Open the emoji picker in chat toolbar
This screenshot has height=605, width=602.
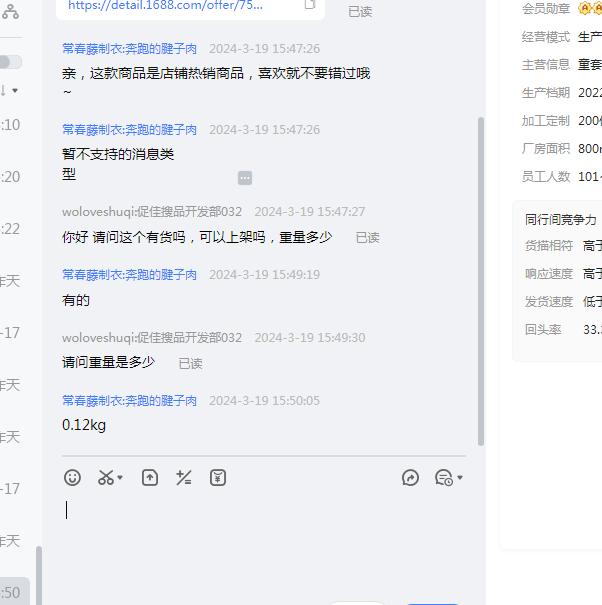click(x=72, y=478)
